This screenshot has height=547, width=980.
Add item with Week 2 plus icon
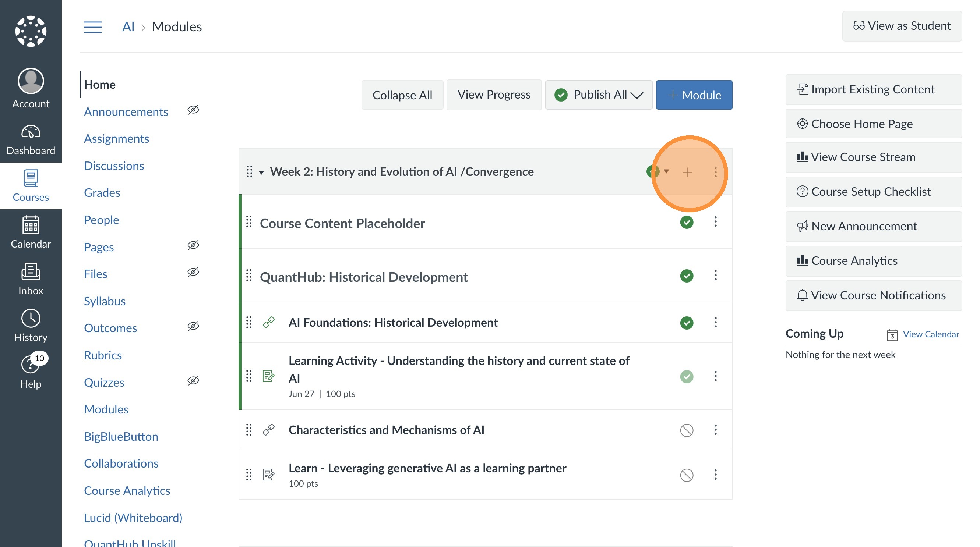coord(687,172)
